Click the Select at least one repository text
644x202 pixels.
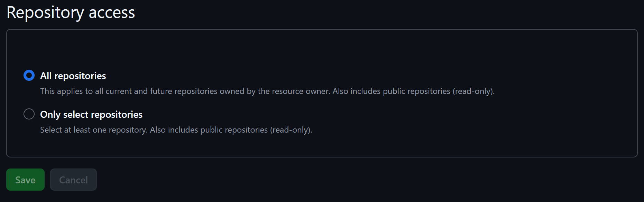176,130
